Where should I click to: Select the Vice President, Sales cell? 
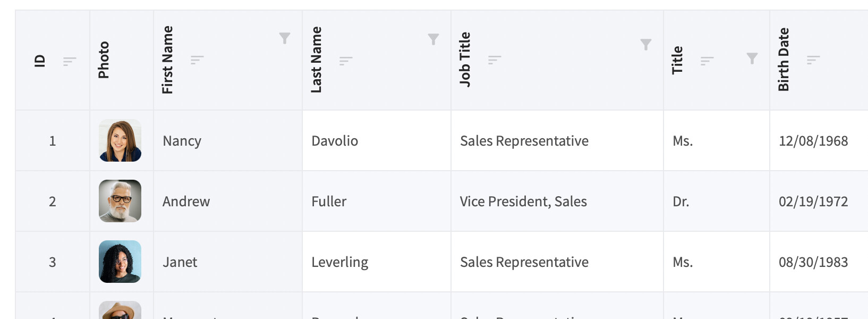coord(557,202)
